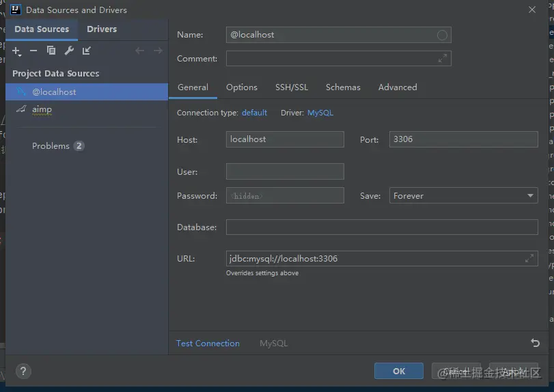Click the Host field with localhost
The image size is (554, 392).
click(x=285, y=139)
